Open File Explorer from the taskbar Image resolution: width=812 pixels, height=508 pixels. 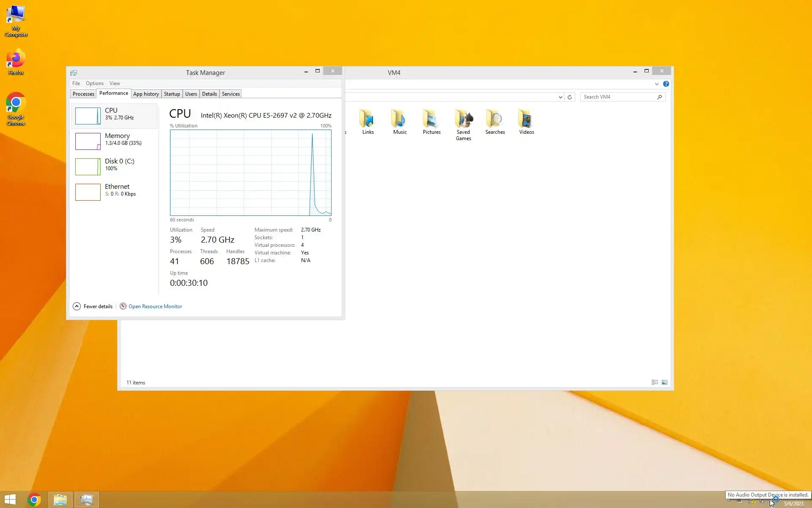[60, 500]
